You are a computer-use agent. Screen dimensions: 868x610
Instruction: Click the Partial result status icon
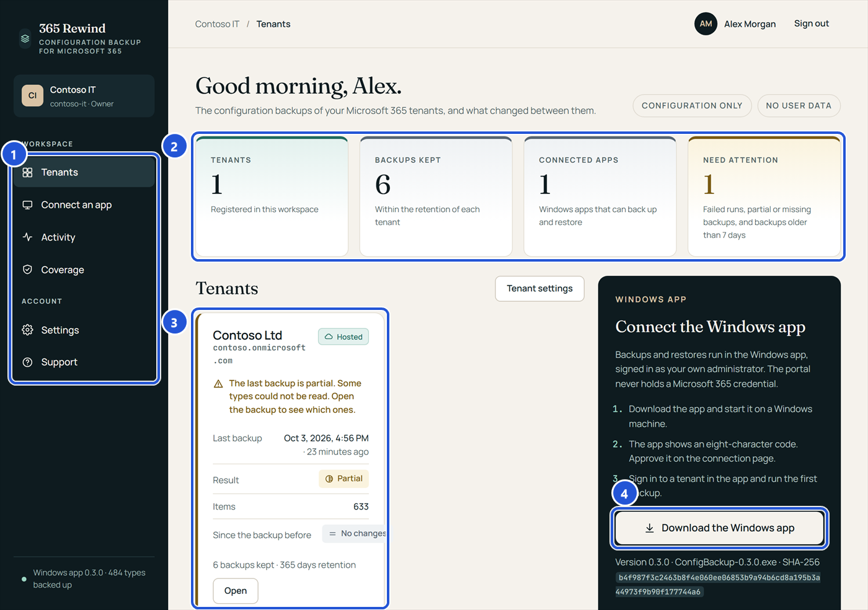(329, 479)
